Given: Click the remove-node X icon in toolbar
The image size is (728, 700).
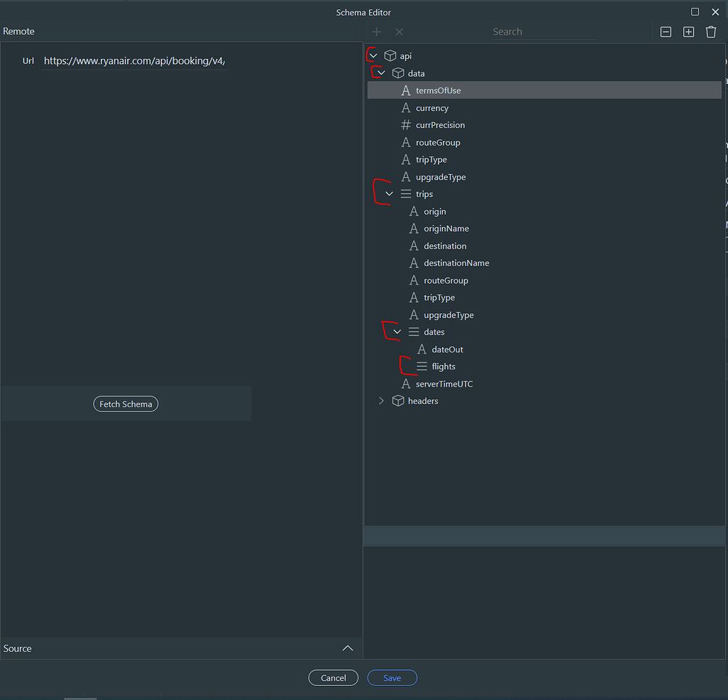Looking at the screenshot, I should coord(400,31).
